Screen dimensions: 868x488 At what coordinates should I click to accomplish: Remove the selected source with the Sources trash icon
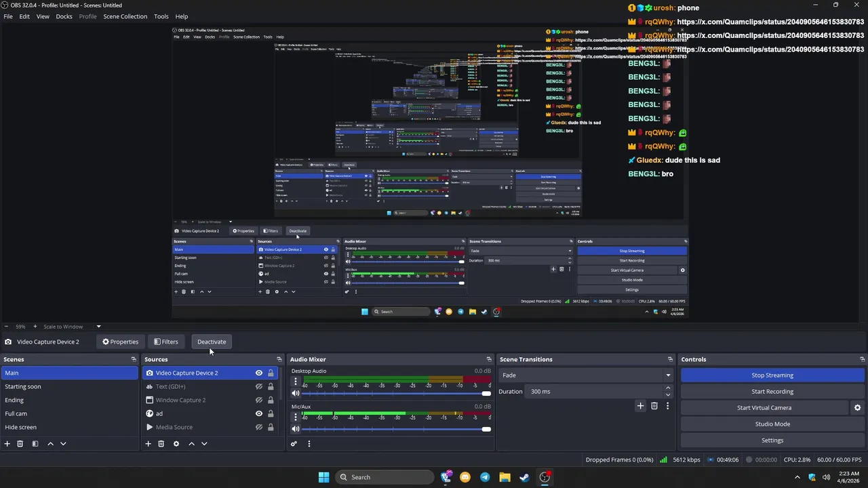coord(161,444)
